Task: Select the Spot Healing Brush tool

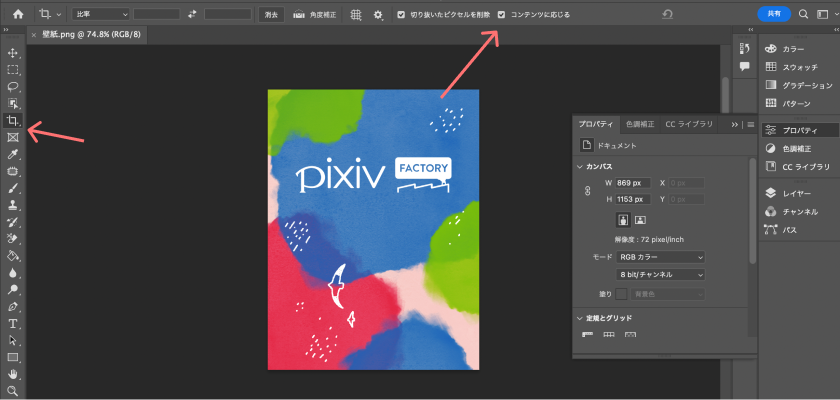Action: coord(12,172)
